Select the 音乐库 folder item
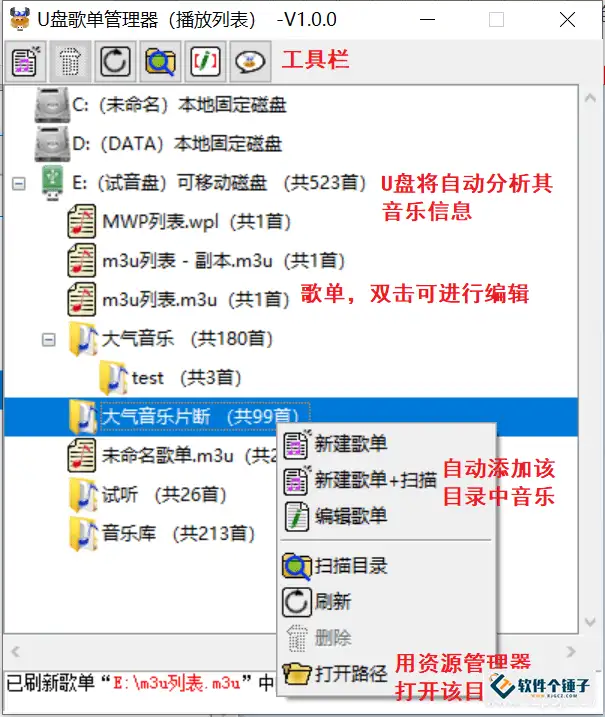The height and width of the screenshot is (717, 605). click(x=178, y=534)
